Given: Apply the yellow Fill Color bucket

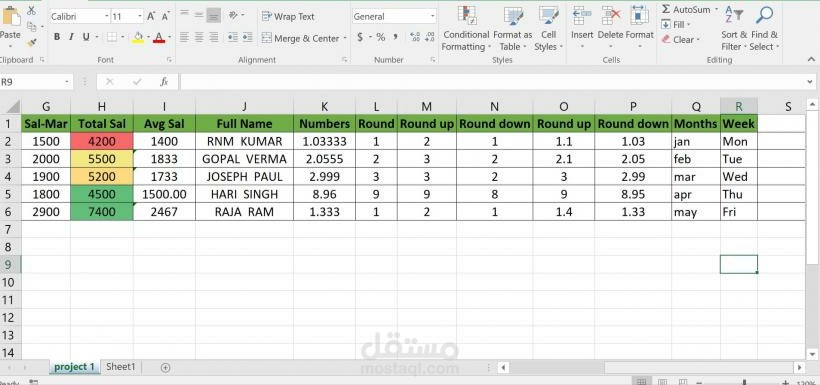Looking at the screenshot, I should pyautogui.click(x=138, y=38).
